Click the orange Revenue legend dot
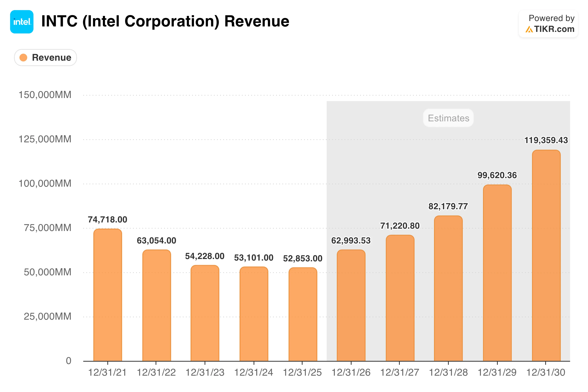The width and height of the screenshot is (588, 392). [23, 58]
